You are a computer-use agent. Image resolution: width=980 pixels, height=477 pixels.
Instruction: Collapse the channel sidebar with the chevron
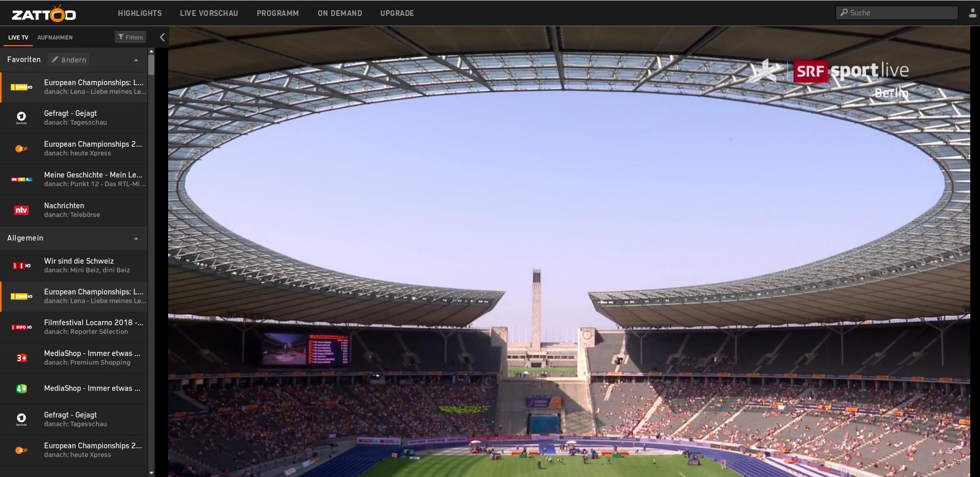pyautogui.click(x=162, y=37)
